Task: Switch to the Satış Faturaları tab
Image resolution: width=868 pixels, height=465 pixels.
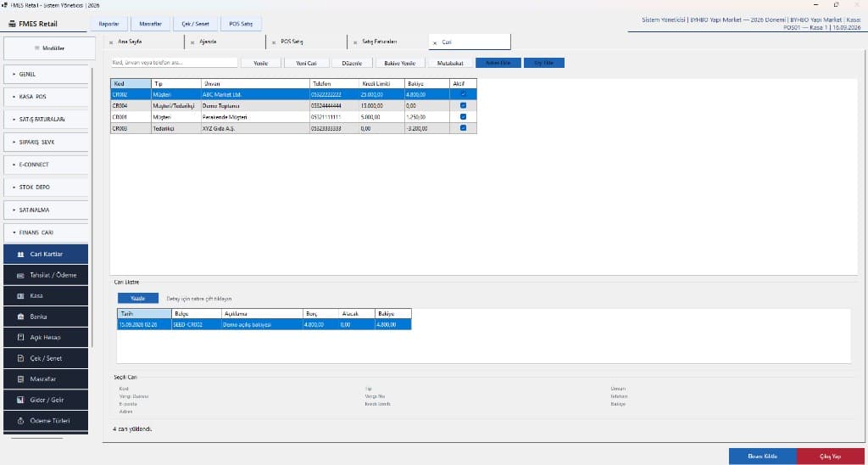Action: [388, 42]
